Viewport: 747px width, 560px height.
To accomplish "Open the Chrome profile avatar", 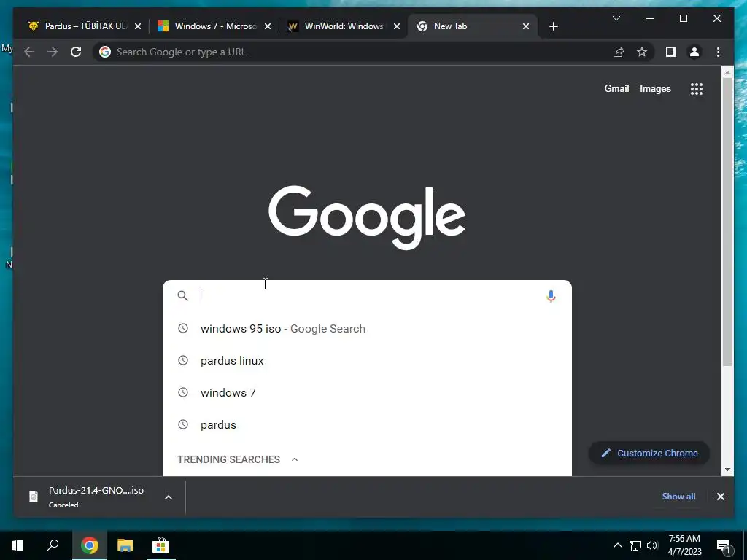I will (x=694, y=52).
